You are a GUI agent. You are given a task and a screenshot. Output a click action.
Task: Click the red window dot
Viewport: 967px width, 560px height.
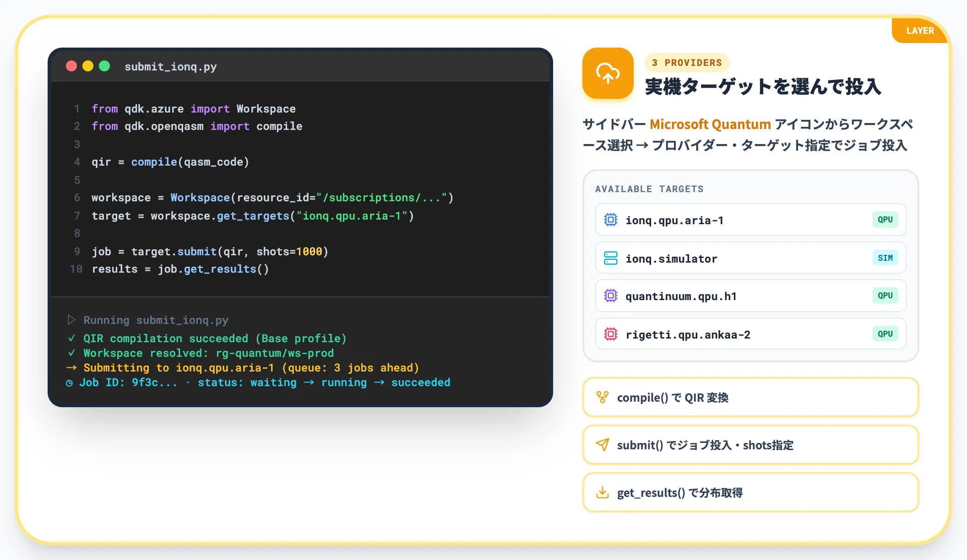[71, 66]
